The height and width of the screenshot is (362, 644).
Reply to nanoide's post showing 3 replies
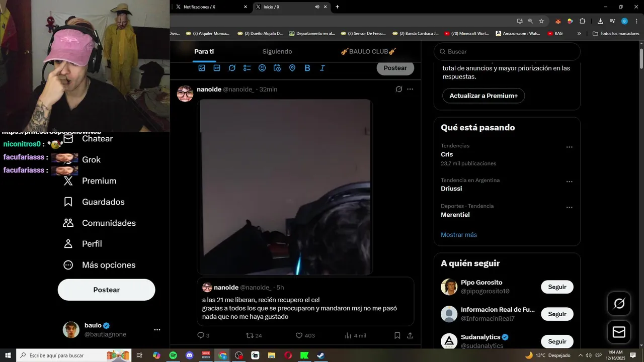203,335
